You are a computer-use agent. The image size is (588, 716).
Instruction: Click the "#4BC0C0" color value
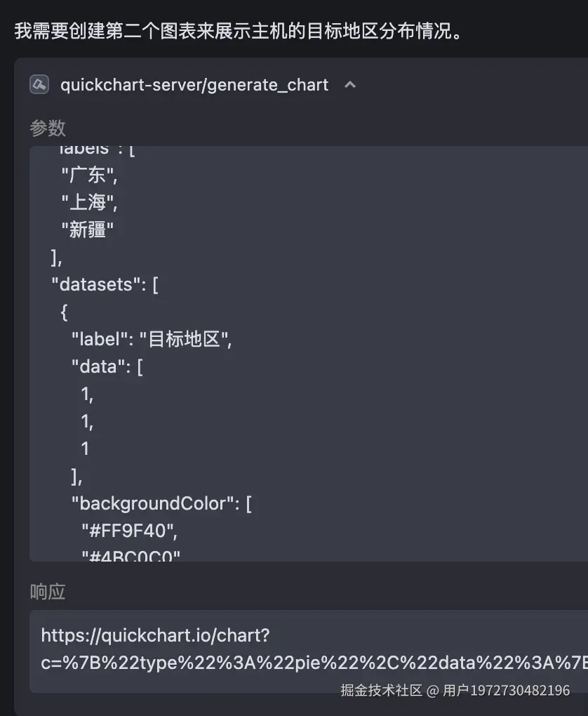pyautogui.click(x=131, y=556)
